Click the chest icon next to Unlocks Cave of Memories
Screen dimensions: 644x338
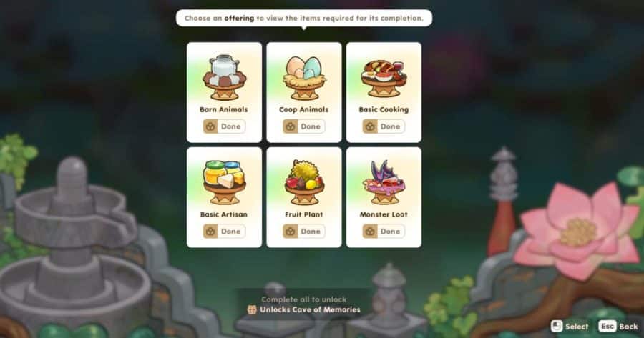pyautogui.click(x=252, y=309)
